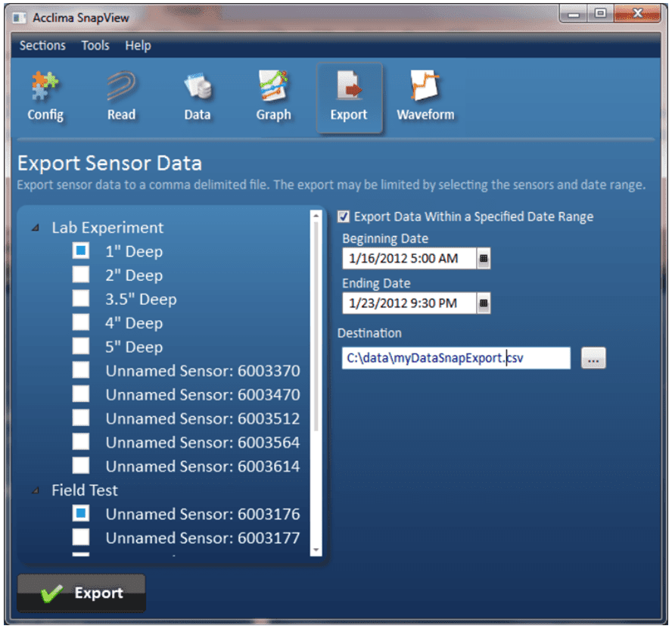The width and height of the screenshot is (672, 629).
Task: Uncheck the 1" Deep sensor checkbox
Action: pyautogui.click(x=81, y=251)
